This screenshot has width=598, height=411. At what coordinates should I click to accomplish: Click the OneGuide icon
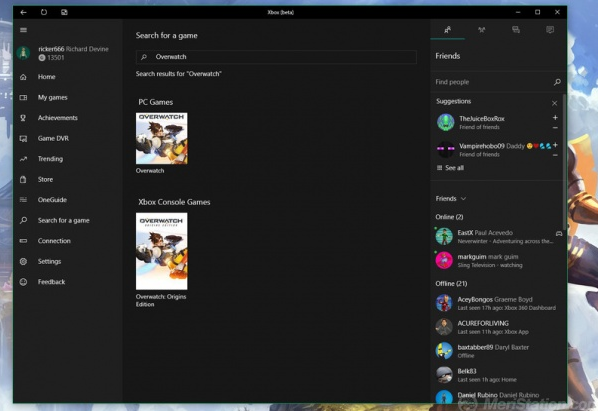point(23,199)
